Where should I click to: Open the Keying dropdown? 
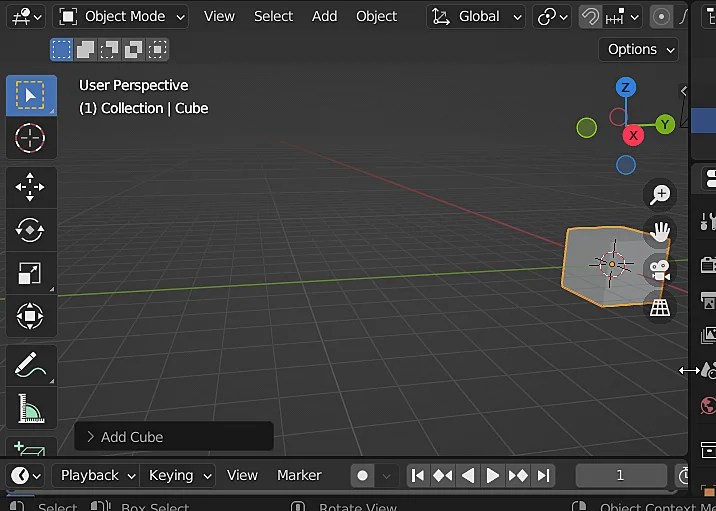[178, 476]
